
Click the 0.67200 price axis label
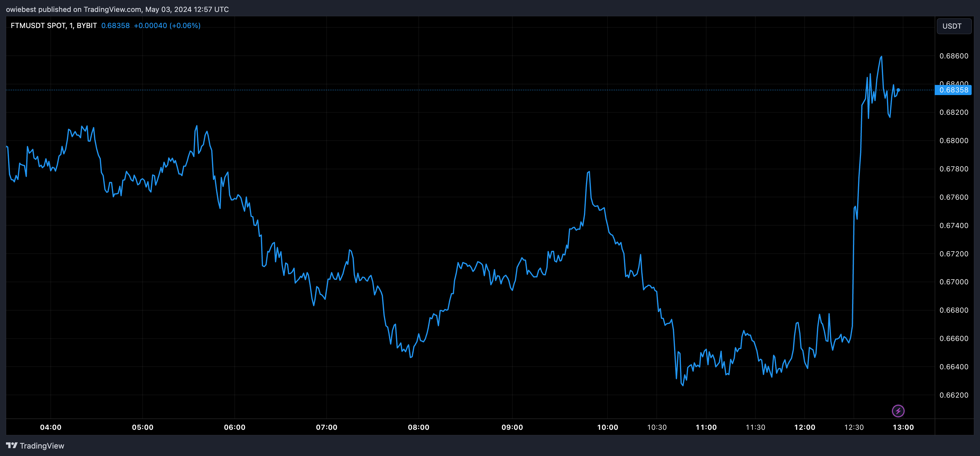click(x=954, y=254)
